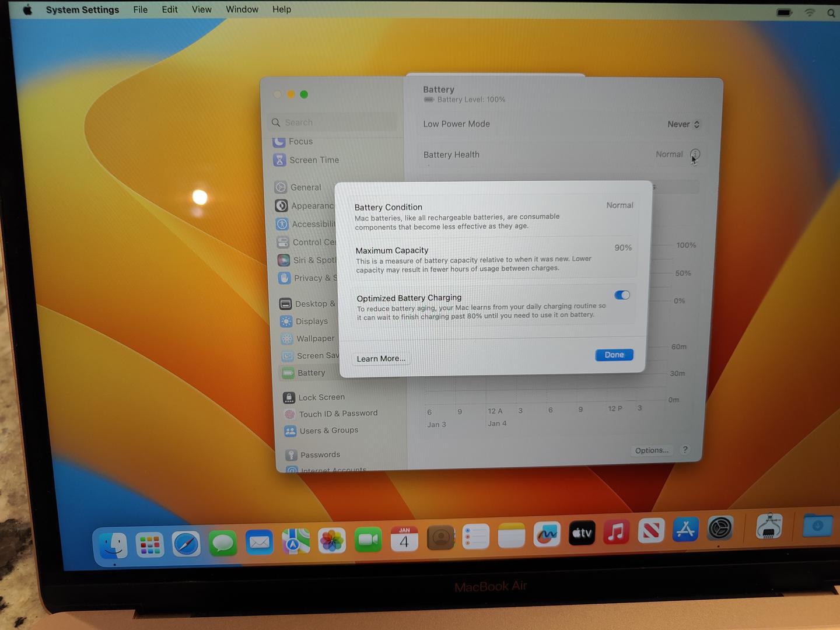Click Wi-Fi status icon in menu bar

pyautogui.click(x=810, y=12)
